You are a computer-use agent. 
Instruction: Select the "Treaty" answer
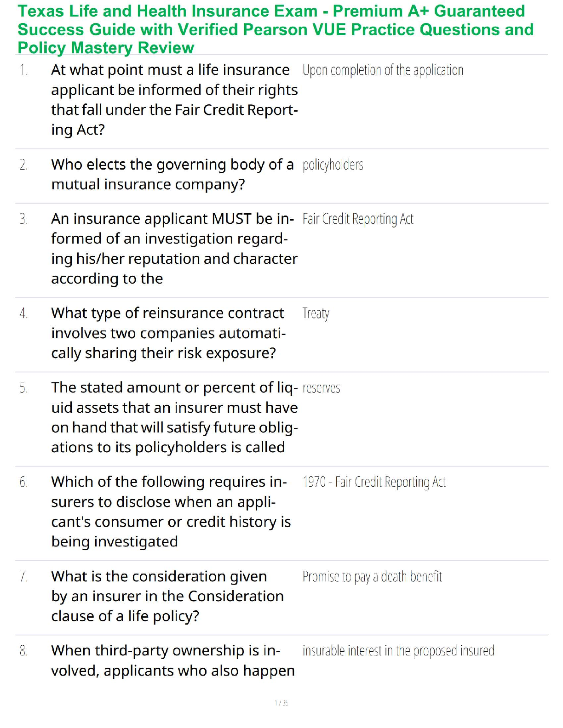click(x=316, y=314)
